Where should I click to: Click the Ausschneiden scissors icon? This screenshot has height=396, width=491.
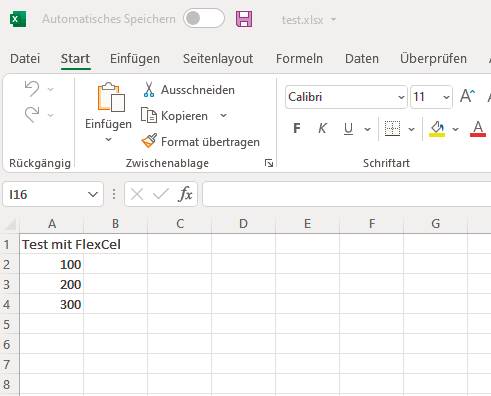(149, 90)
